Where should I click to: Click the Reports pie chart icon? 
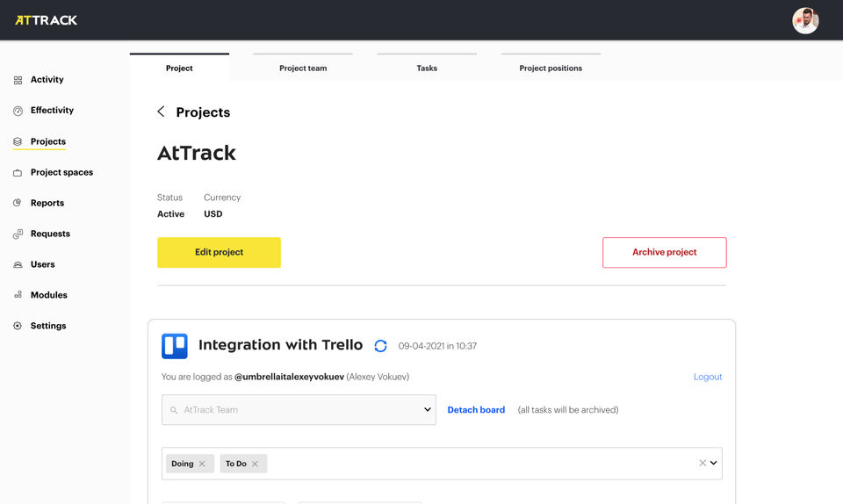(x=18, y=203)
